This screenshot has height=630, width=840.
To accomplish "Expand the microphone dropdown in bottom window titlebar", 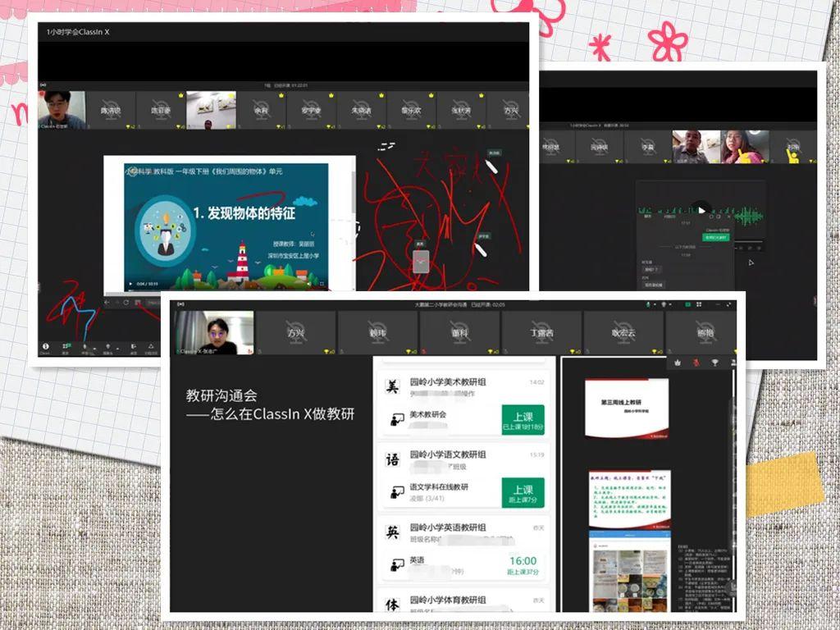I will [655, 305].
